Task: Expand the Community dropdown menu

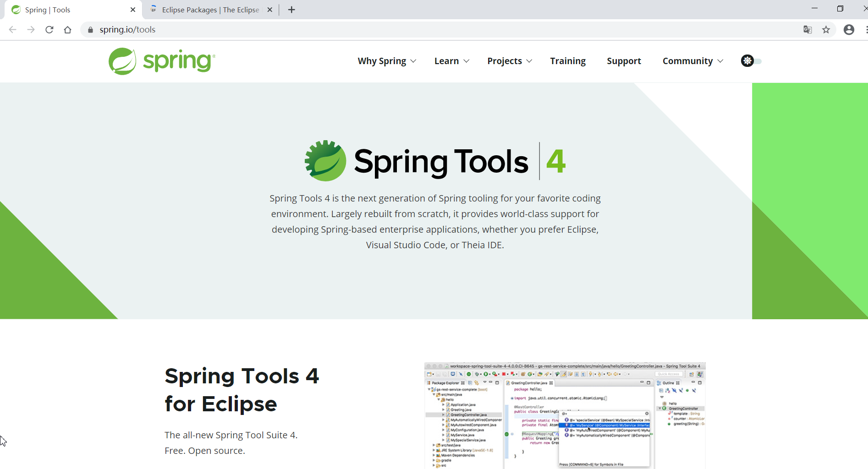Action: point(693,61)
